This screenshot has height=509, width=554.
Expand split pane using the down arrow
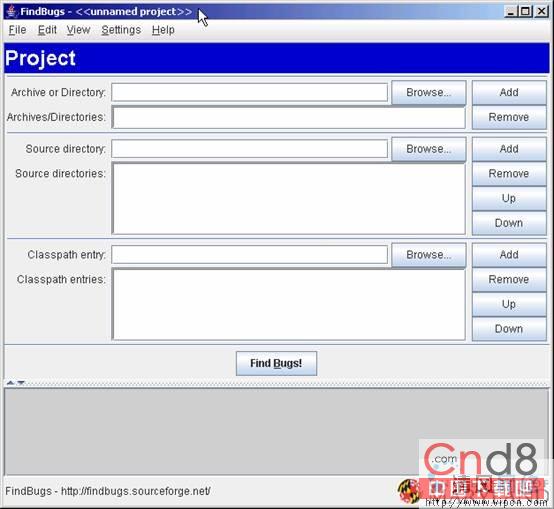(21, 383)
